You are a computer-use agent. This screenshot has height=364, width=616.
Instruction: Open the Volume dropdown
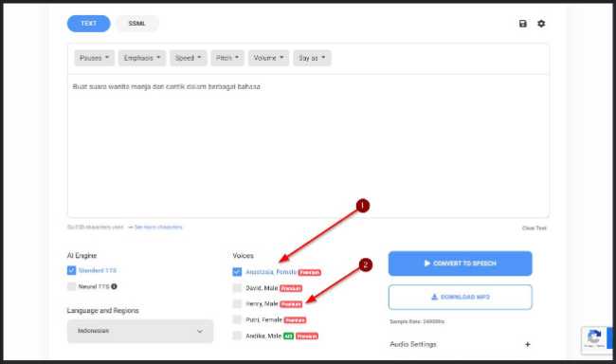(x=269, y=58)
